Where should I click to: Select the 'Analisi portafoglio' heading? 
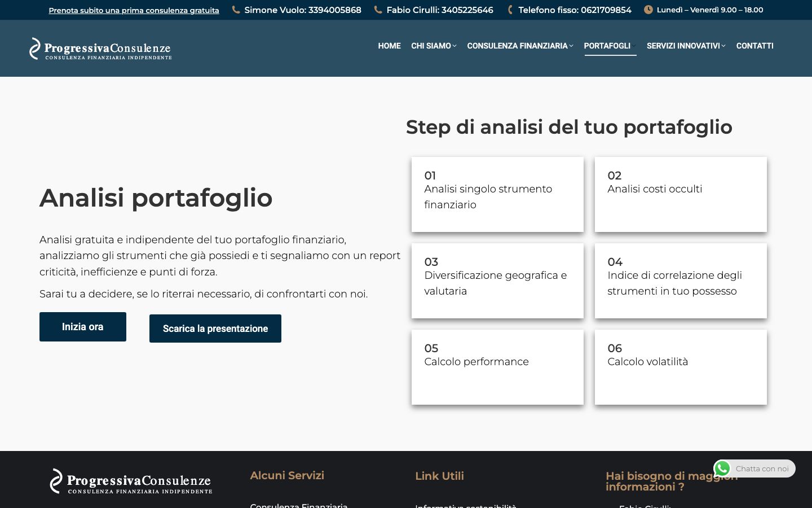[x=156, y=198]
